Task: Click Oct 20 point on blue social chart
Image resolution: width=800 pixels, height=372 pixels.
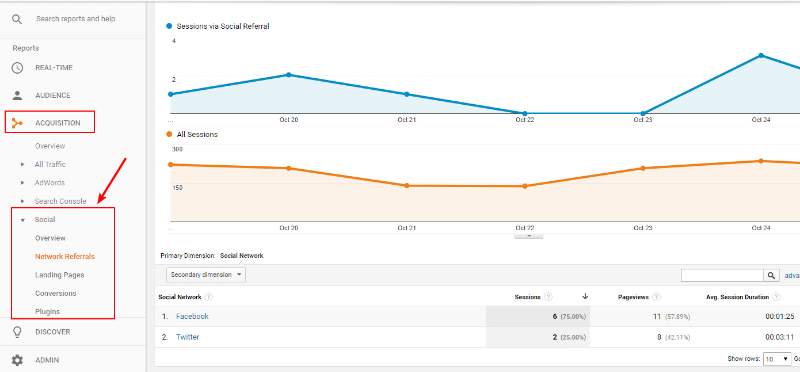Action: (x=288, y=75)
